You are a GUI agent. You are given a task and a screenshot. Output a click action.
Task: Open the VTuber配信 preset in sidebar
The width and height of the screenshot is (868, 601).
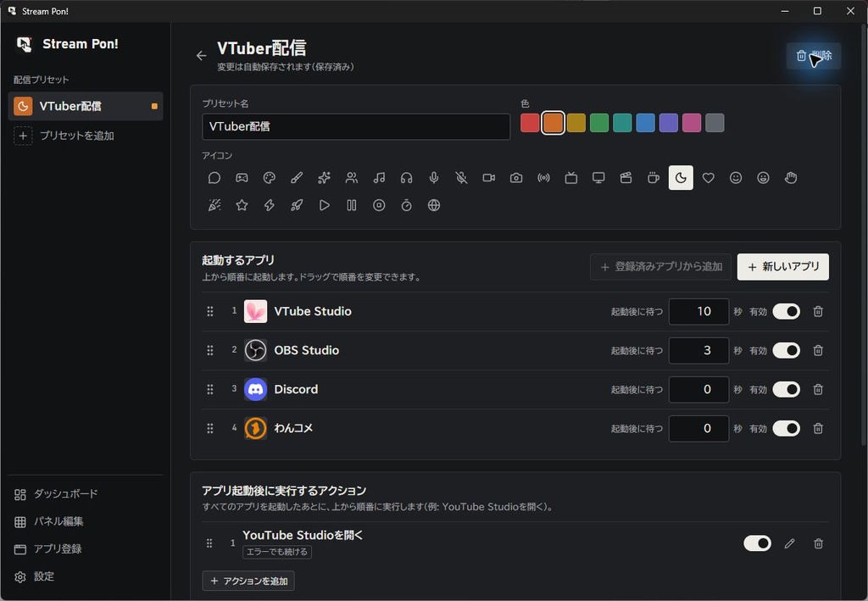click(x=86, y=106)
